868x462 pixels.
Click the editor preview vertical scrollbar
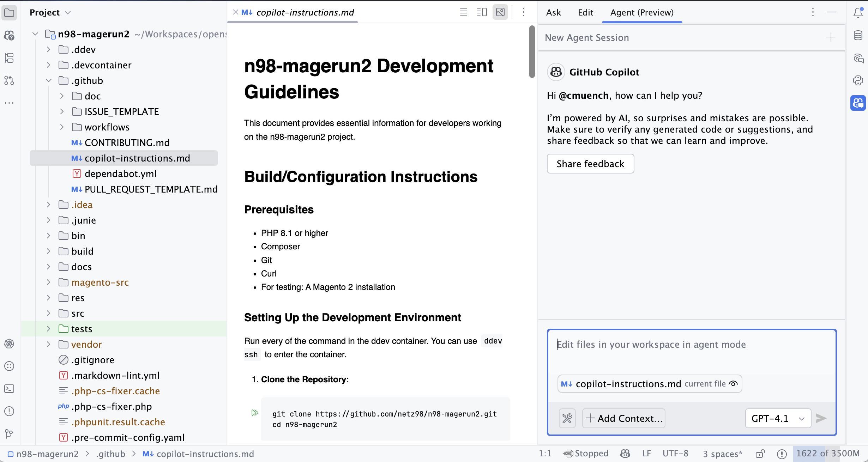pyautogui.click(x=532, y=51)
